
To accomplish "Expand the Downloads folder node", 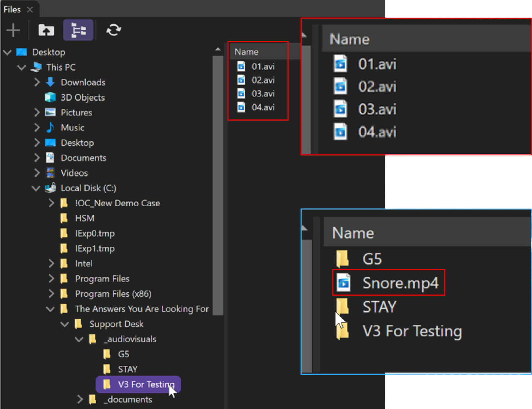I will [37, 82].
